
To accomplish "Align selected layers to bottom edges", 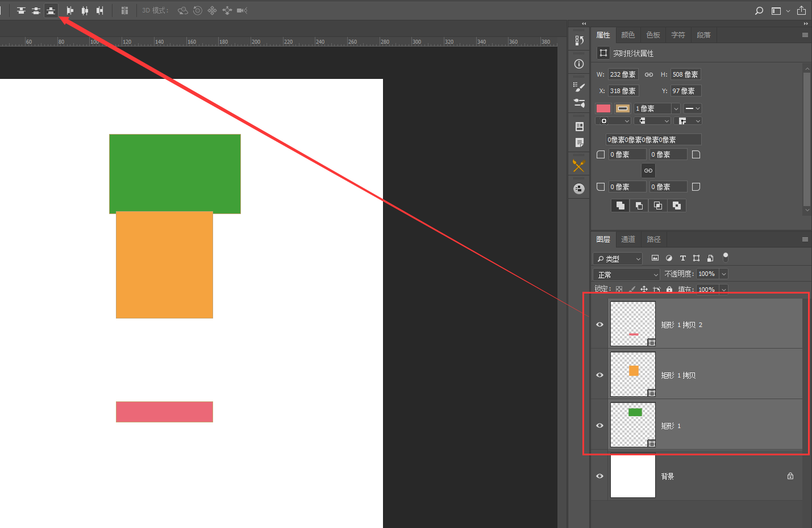I will [51, 11].
